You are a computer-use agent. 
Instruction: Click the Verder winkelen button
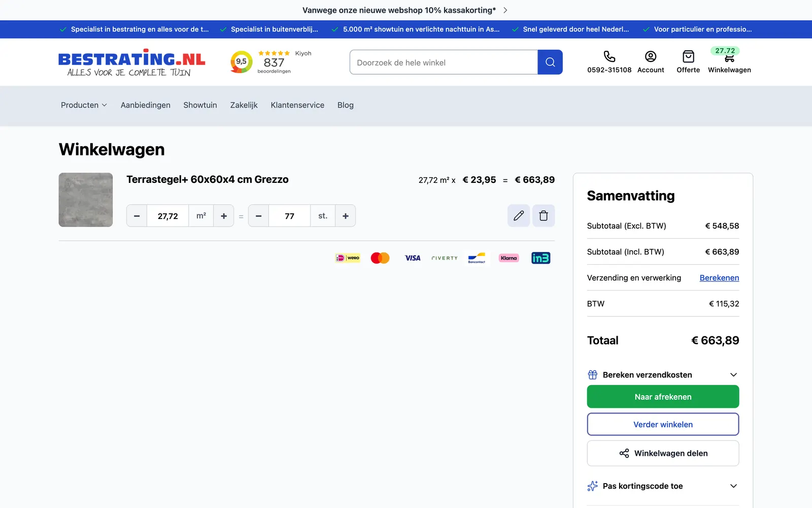point(663,424)
